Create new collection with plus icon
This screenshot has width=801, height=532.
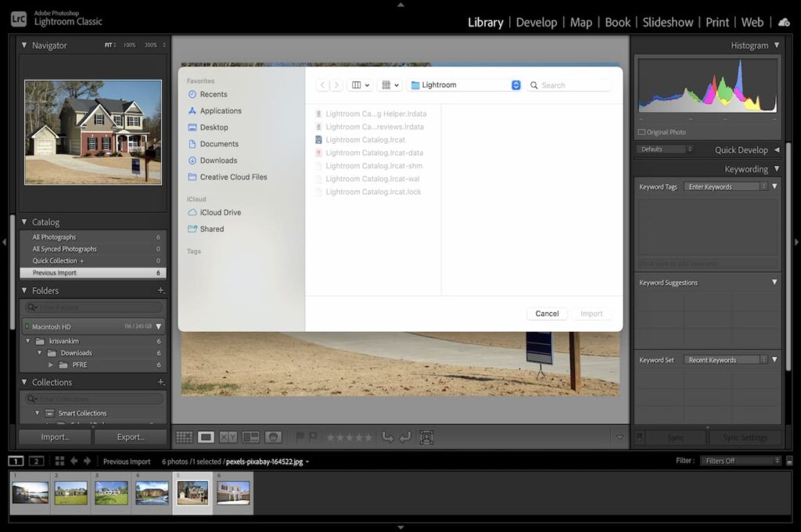pos(161,382)
